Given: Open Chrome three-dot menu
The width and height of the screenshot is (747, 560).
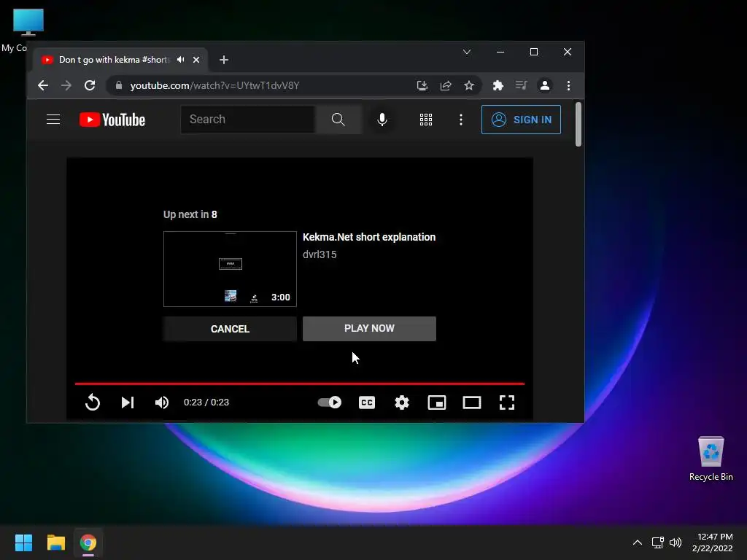Looking at the screenshot, I should 568,85.
